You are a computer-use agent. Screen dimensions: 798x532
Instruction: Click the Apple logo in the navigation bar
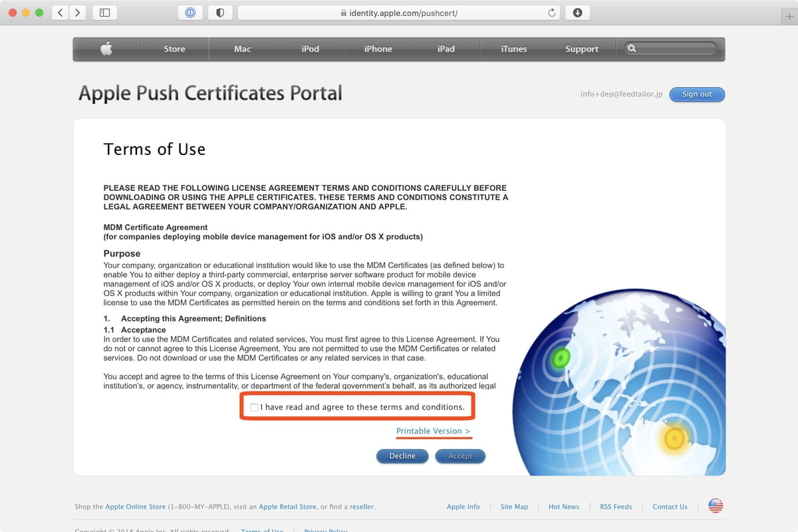106,49
